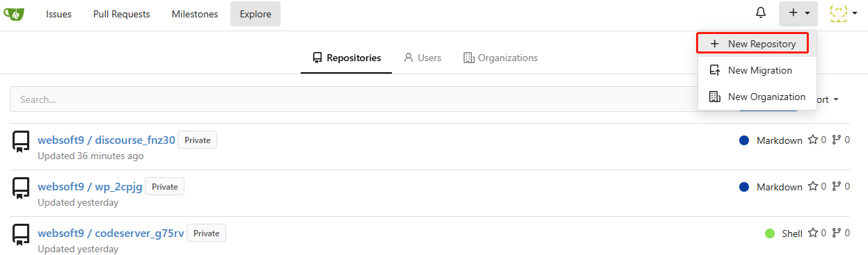Open the Pull Requests page
Image resolution: width=868 pixels, height=255 pixels.
(x=122, y=14)
